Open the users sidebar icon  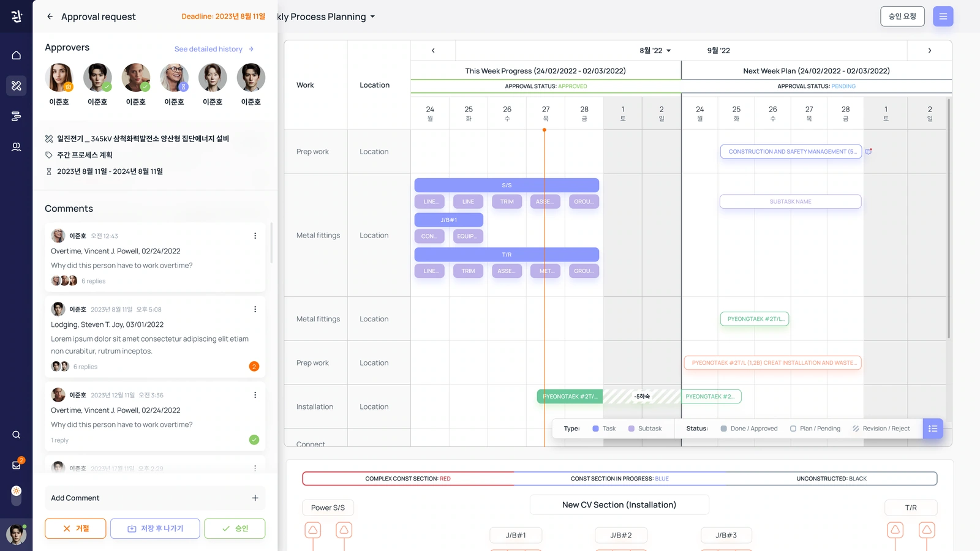17,147
